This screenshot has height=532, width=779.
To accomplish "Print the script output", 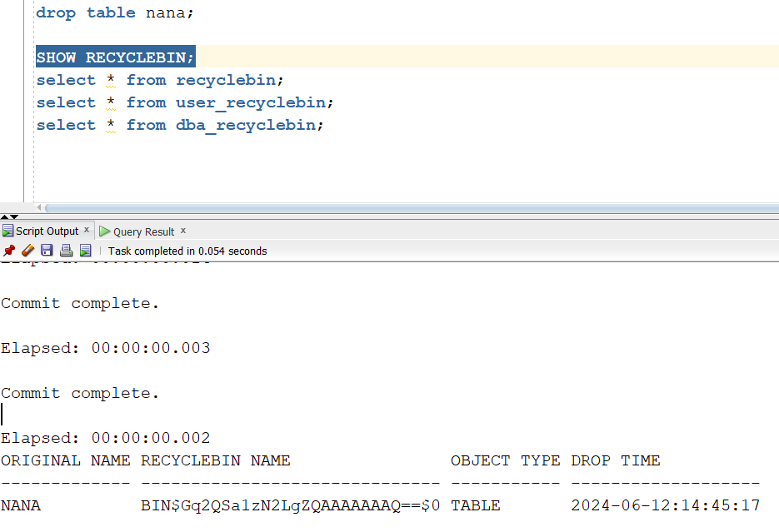I will tap(66, 251).
